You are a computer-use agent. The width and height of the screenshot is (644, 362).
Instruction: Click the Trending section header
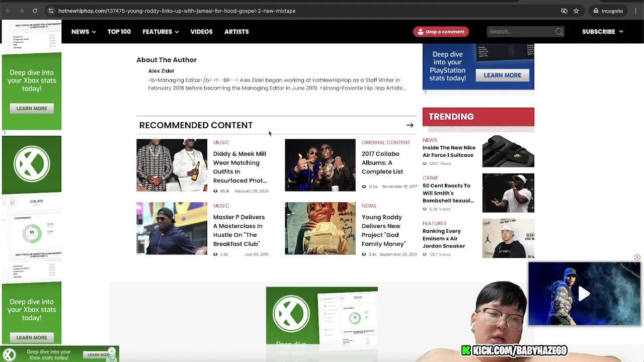pyautogui.click(x=478, y=117)
